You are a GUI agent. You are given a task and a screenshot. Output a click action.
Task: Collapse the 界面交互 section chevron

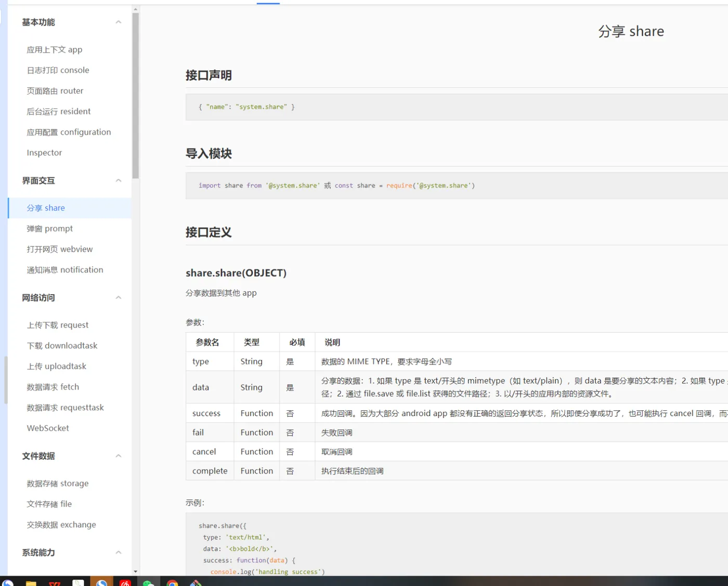tap(119, 180)
